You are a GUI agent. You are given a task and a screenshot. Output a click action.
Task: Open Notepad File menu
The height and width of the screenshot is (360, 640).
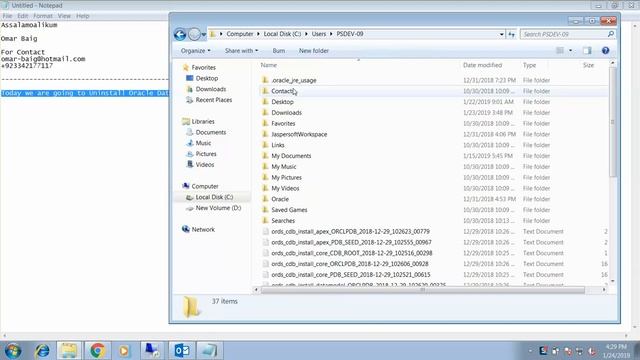[7, 16]
